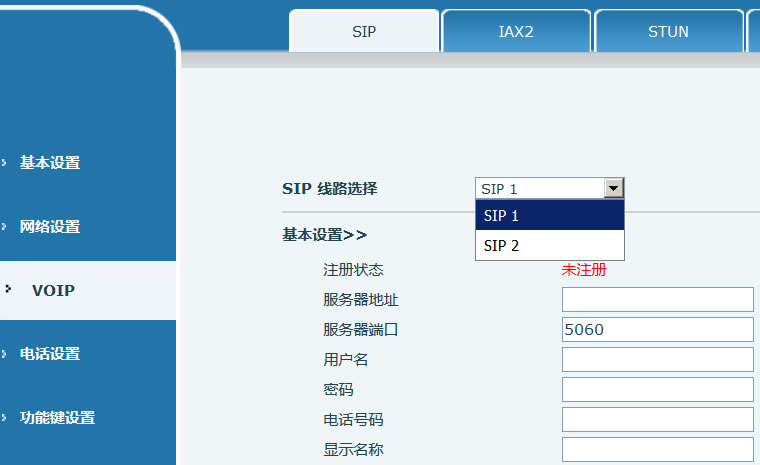Select the VOIP sidebar menu item
Screen dimensions: 760x465
[53, 291]
